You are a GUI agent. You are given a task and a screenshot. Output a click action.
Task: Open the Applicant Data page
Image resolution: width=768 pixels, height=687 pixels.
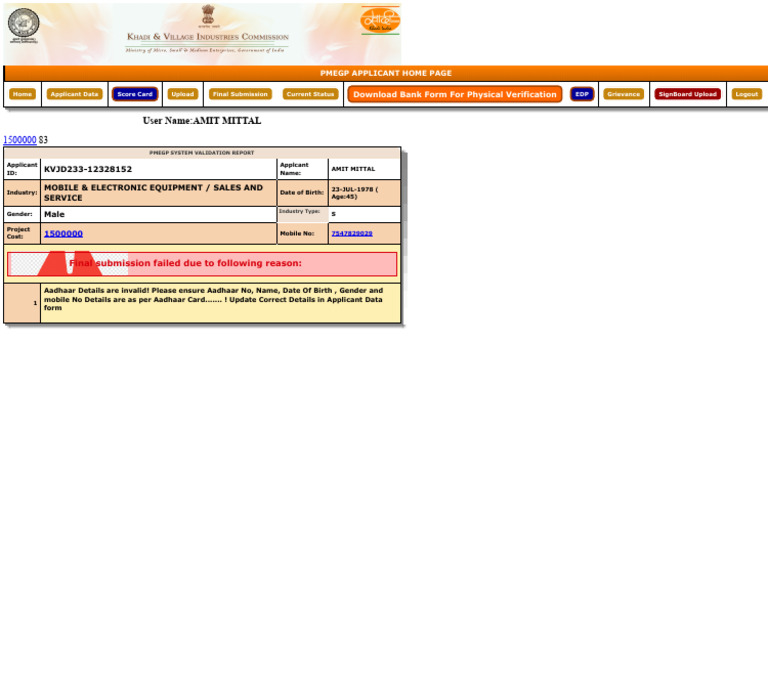74,94
